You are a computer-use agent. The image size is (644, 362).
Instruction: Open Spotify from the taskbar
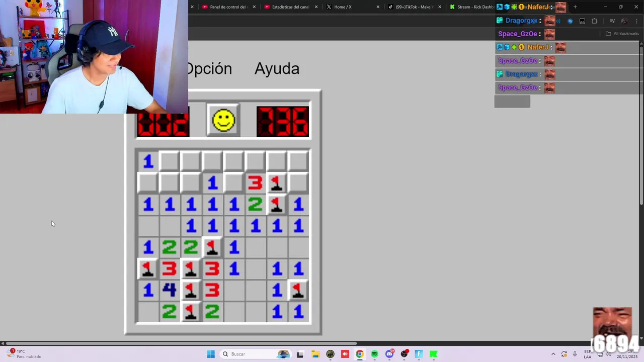point(374,354)
